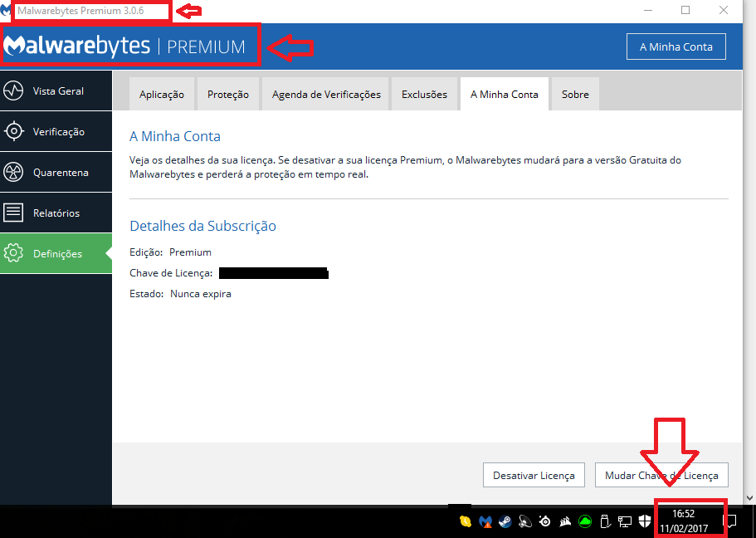The width and height of the screenshot is (756, 538).
Task: Open the Vista Geral sidebar section
Action: tap(56, 90)
